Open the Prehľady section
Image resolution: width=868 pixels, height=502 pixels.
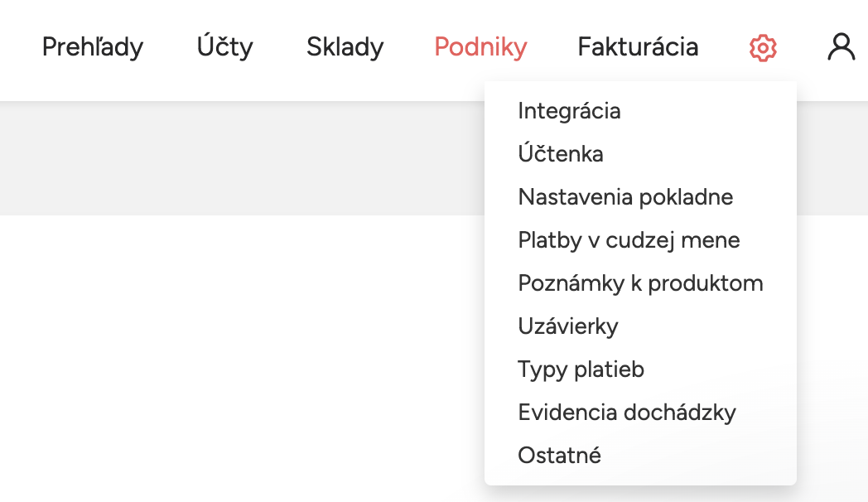click(92, 48)
